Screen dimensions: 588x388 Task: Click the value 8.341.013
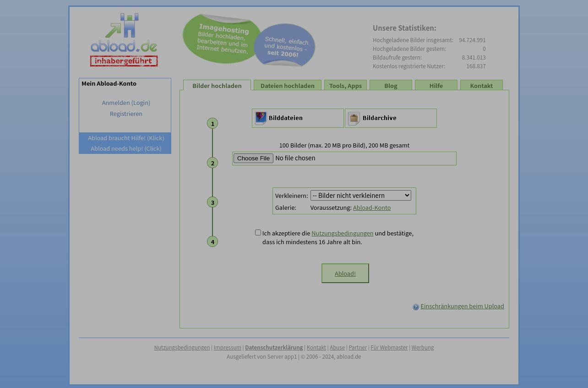tap(474, 58)
